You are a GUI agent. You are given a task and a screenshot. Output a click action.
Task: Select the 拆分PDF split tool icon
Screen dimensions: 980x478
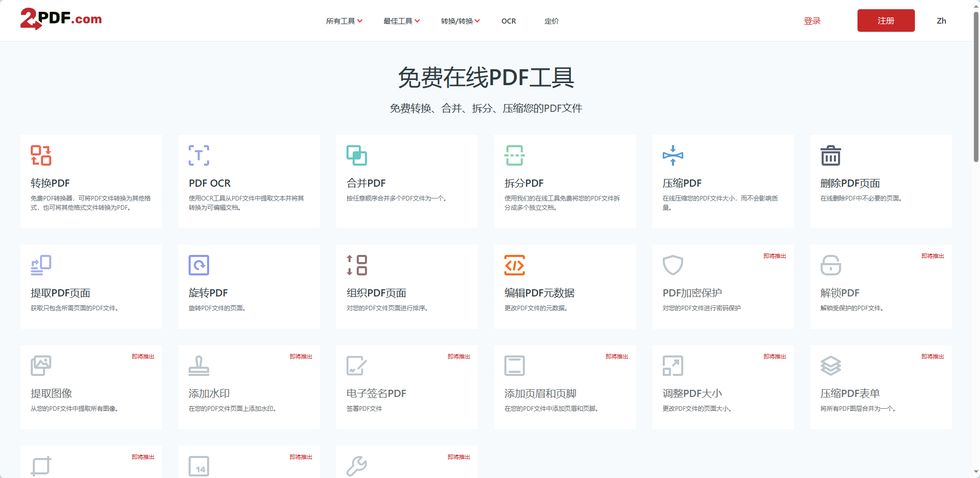point(514,155)
